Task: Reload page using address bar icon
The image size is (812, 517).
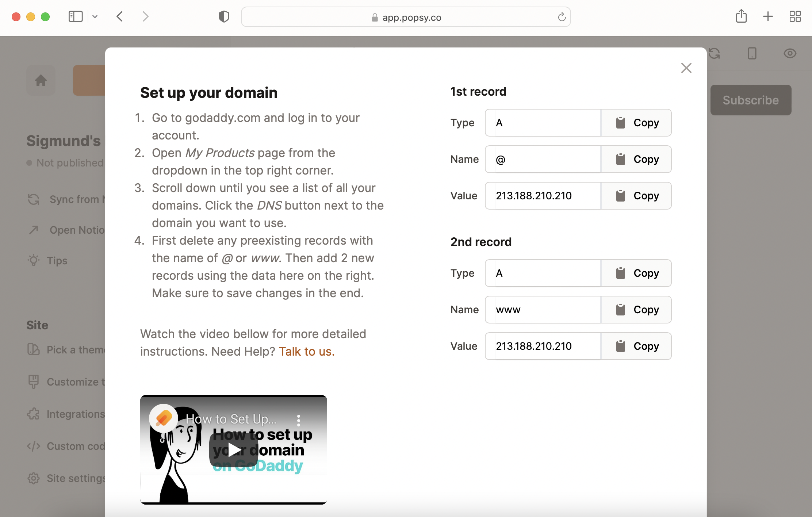Action: [x=562, y=17]
